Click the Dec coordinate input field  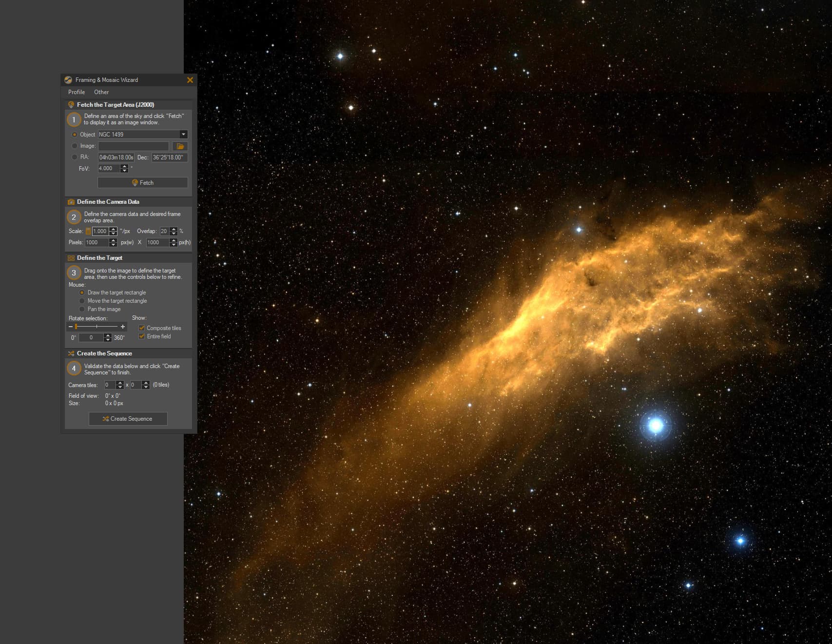pos(169,157)
